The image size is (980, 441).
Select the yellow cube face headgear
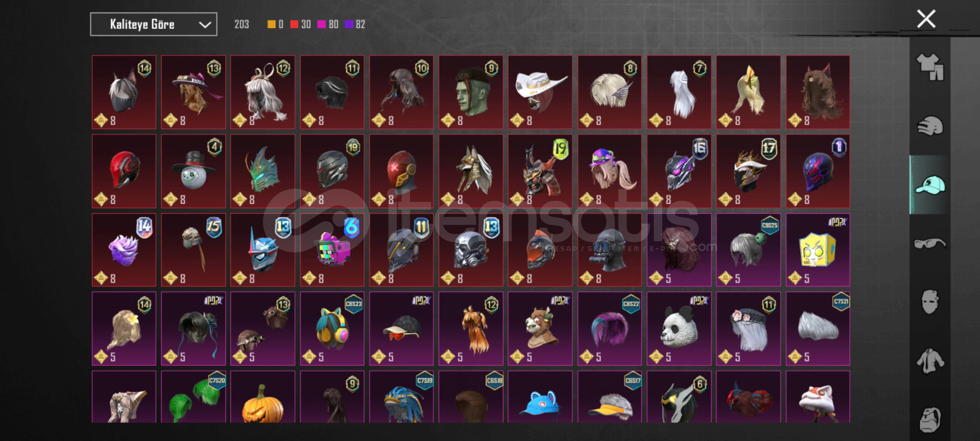point(818,250)
